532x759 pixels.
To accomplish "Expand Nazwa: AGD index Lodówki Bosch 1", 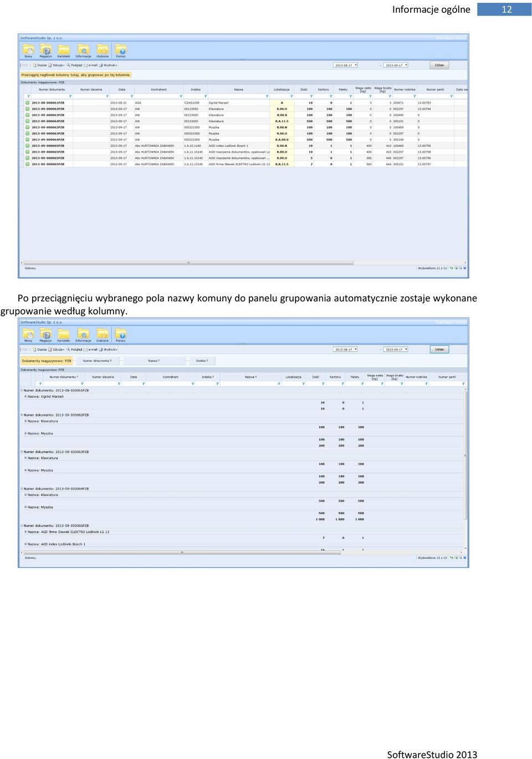I will [25, 544].
